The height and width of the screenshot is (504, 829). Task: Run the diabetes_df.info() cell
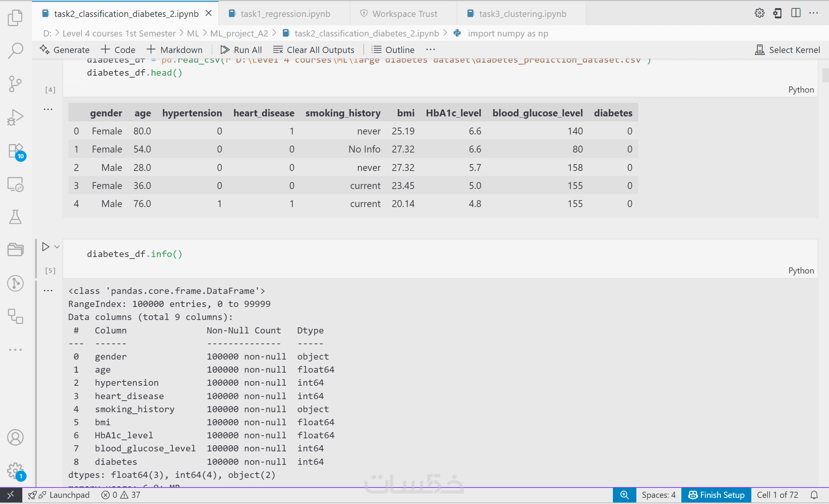tap(45, 247)
